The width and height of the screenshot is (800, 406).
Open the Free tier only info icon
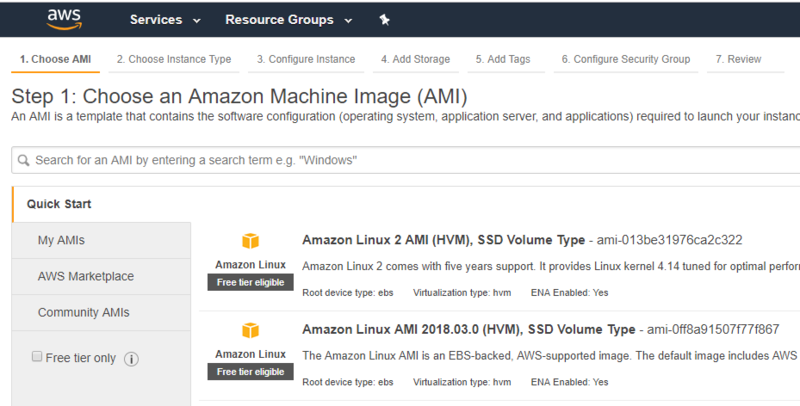tap(131, 359)
